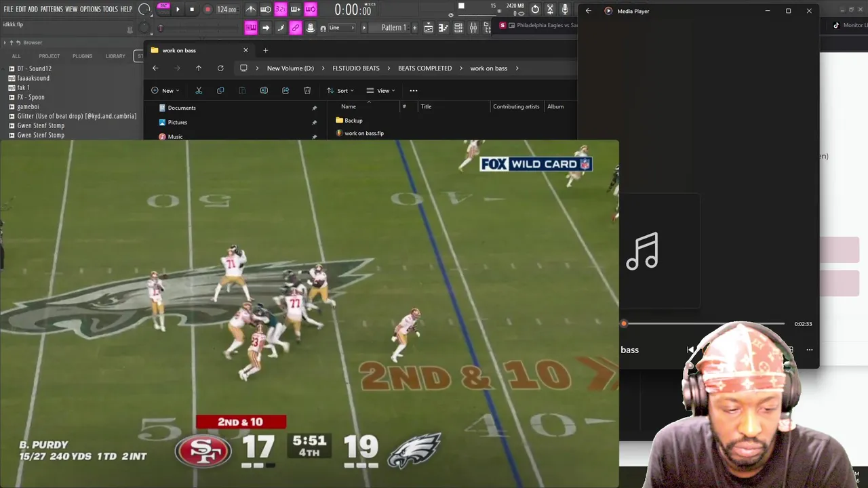The height and width of the screenshot is (488, 868).
Task: Select 'gameboi' in the browser list
Action: (28, 106)
